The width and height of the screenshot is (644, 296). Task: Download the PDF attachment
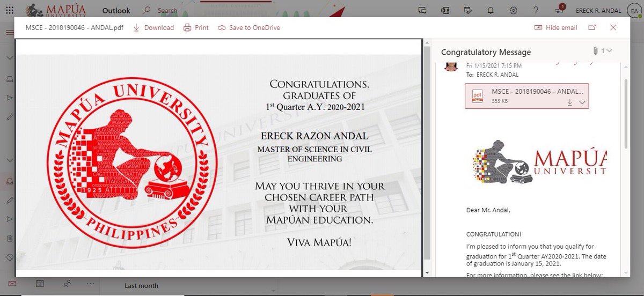click(153, 27)
